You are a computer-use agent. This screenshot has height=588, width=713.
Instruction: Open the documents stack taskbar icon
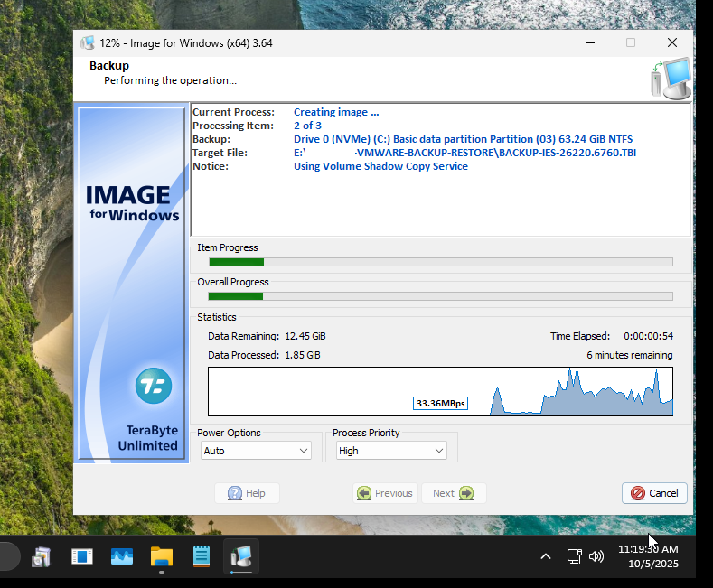coord(42,556)
